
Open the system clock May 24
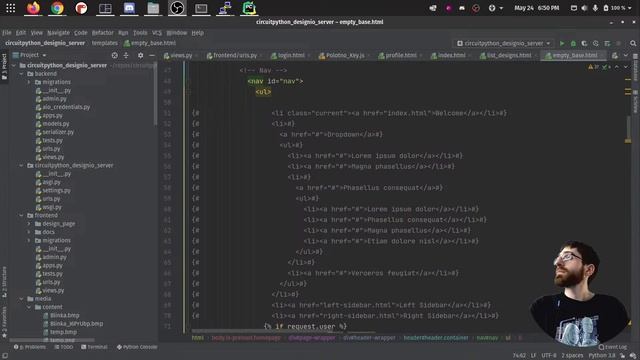(536, 8)
